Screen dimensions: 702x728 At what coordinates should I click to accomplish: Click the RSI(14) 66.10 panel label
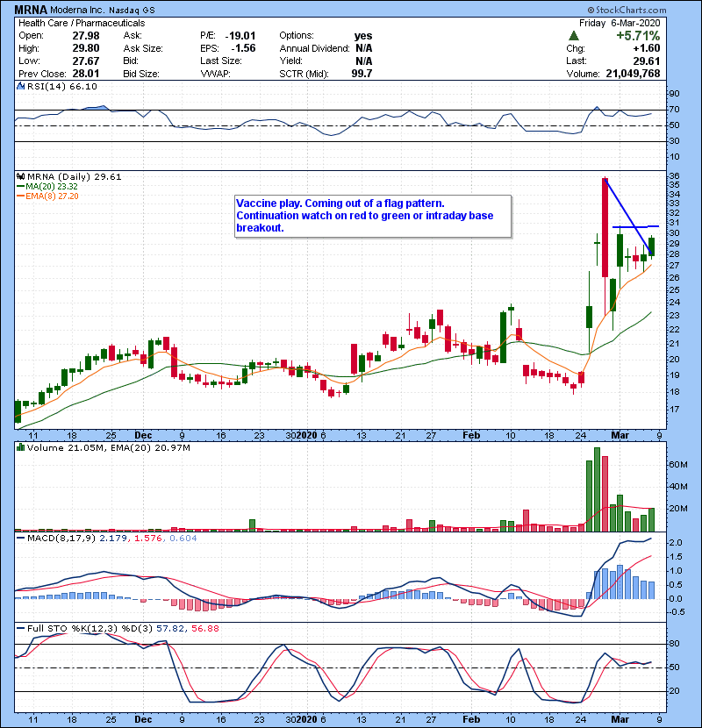(x=62, y=86)
